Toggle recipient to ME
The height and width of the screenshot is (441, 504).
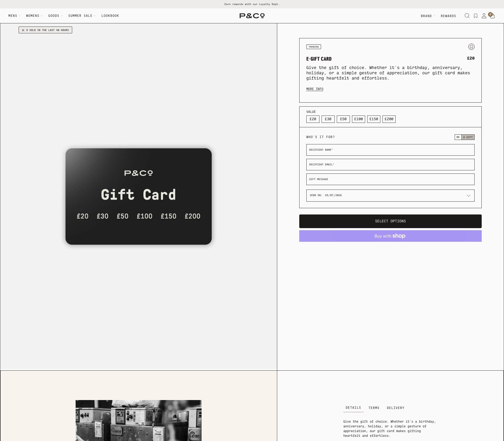(x=458, y=137)
